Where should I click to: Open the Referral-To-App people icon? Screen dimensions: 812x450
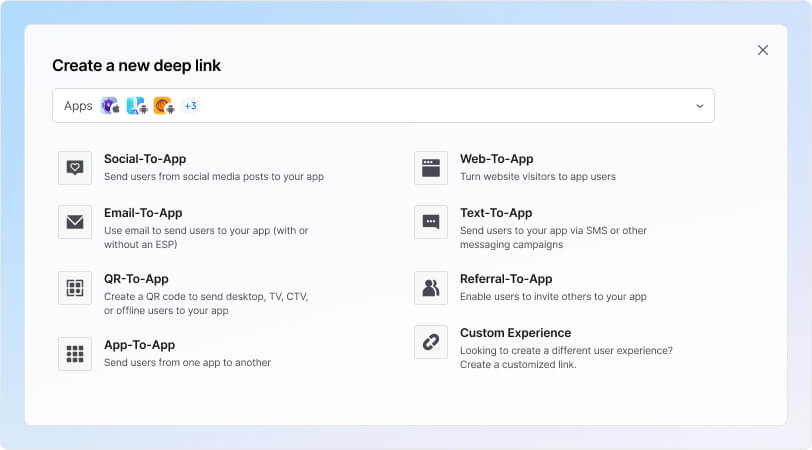pos(431,288)
